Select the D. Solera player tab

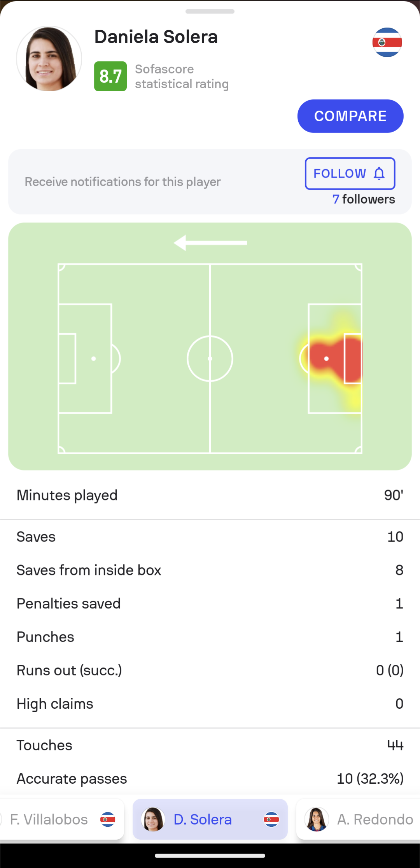[210, 819]
